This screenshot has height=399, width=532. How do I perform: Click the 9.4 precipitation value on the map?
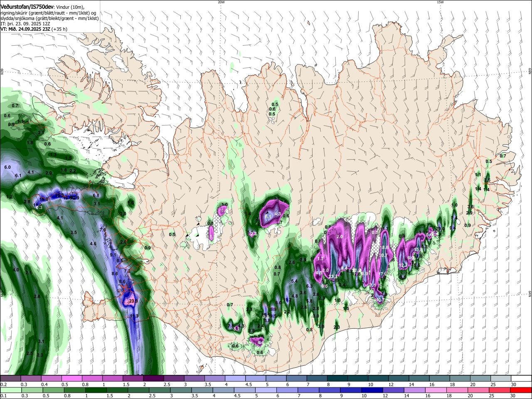tap(453, 228)
